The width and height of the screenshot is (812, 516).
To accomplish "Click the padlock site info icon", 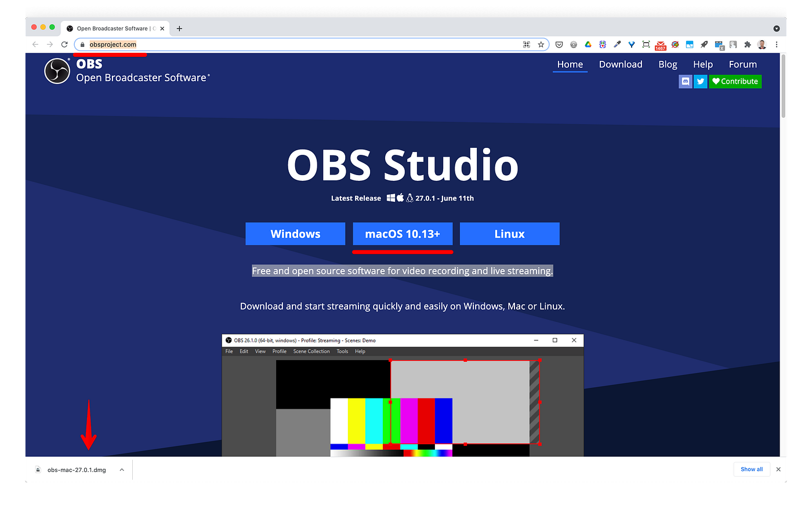I will [x=82, y=45].
